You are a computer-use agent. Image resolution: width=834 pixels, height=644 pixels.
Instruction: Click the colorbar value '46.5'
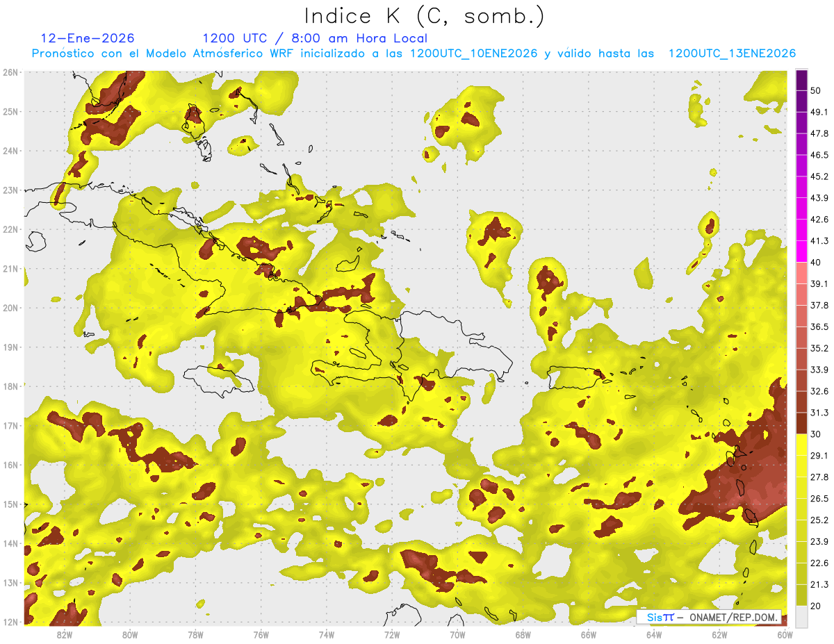(819, 155)
